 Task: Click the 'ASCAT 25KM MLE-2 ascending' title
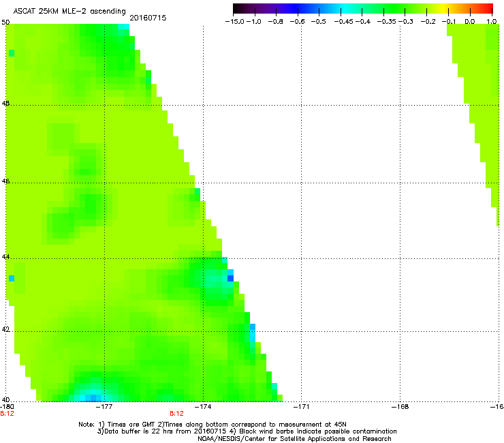(x=69, y=11)
